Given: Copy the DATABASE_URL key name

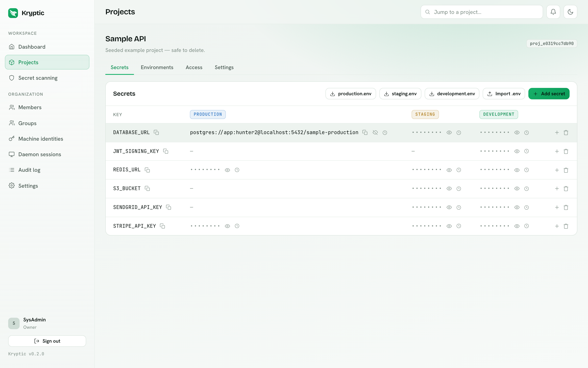Looking at the screenshot, I should [156, 132].
